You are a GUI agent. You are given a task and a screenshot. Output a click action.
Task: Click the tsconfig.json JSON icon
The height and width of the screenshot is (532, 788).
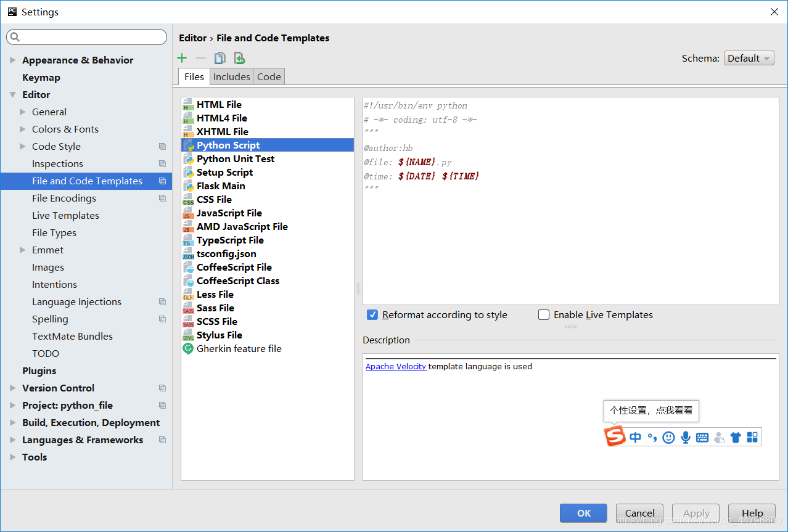[x=188, y=254]
